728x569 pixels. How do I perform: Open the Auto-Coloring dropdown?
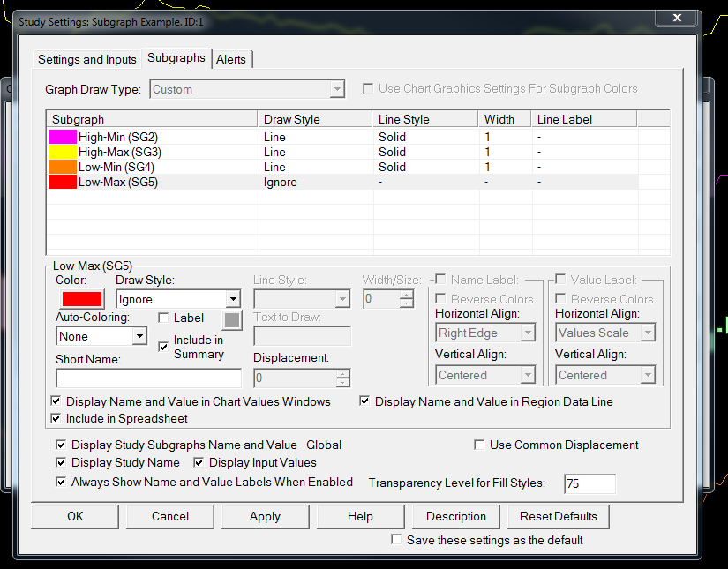pos(139,336)
